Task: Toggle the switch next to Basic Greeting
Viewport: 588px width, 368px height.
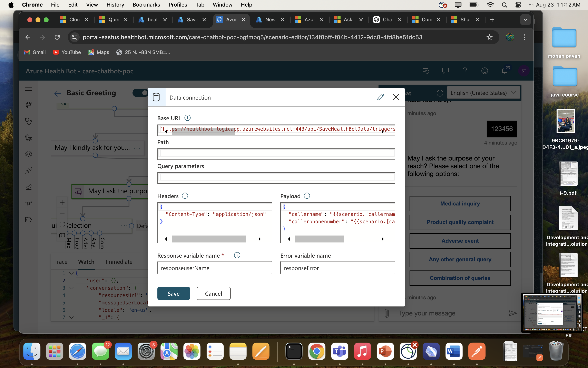Action: click(x=140, y=93)
